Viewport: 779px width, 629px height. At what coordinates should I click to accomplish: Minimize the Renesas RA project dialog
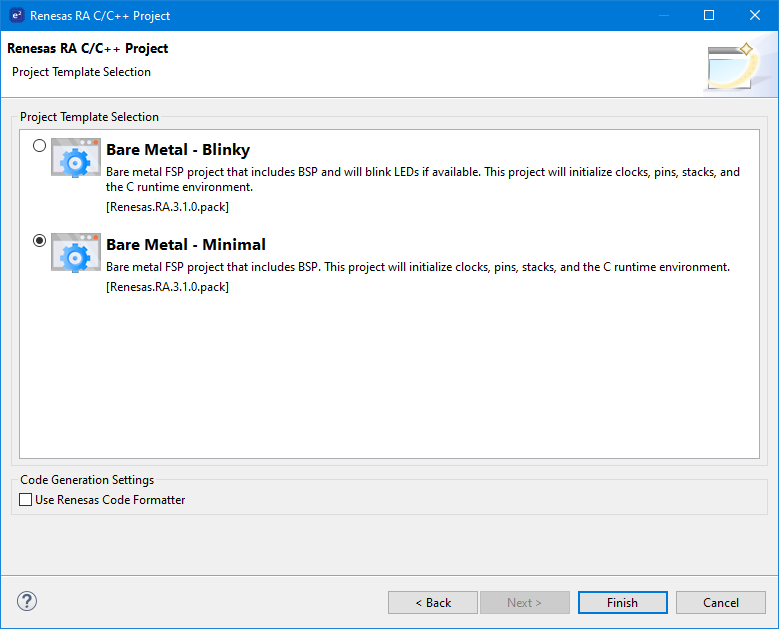click(x=662, y=15)
